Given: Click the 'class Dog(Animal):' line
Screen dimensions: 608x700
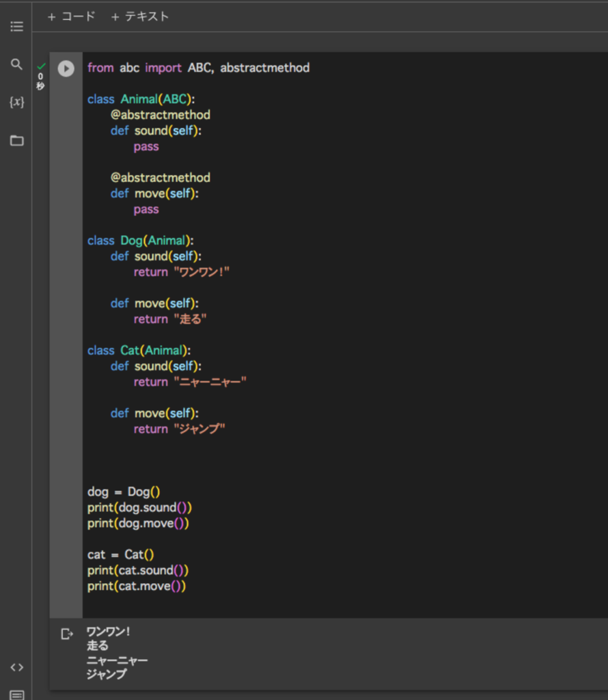Looking at the screenshot, I should [141, 241].
